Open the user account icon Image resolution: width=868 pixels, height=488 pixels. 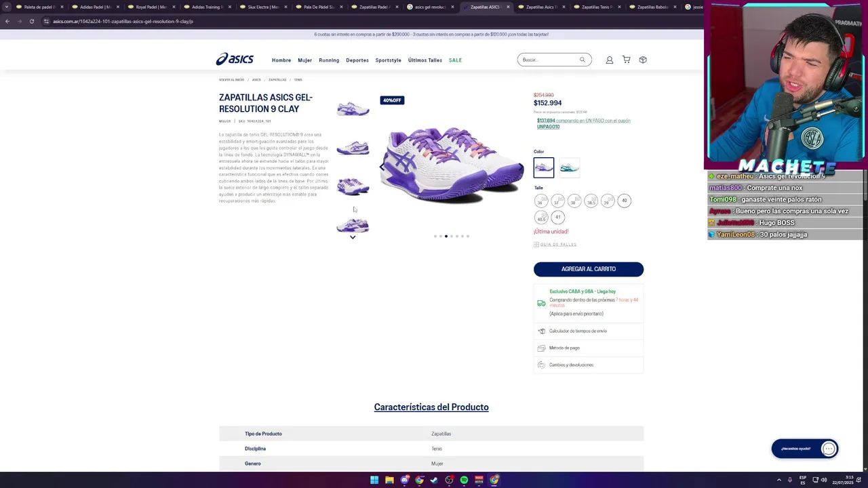[610, 60]
